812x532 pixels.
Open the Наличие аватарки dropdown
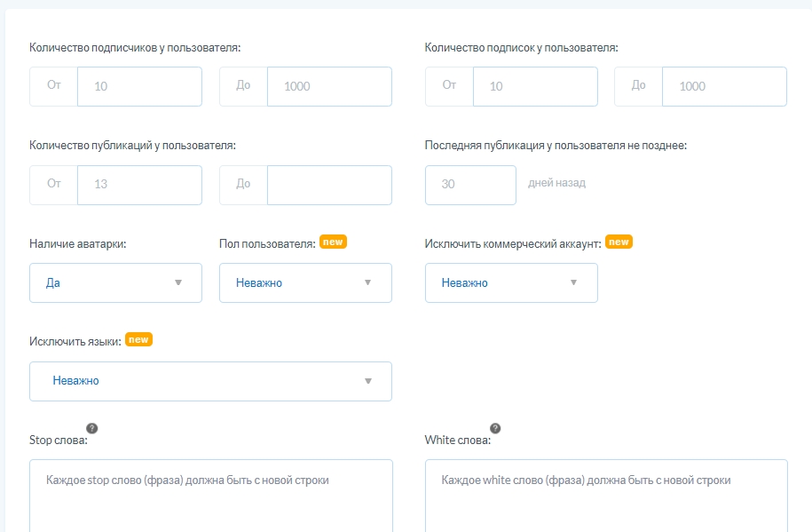click(x=115, y=282)
